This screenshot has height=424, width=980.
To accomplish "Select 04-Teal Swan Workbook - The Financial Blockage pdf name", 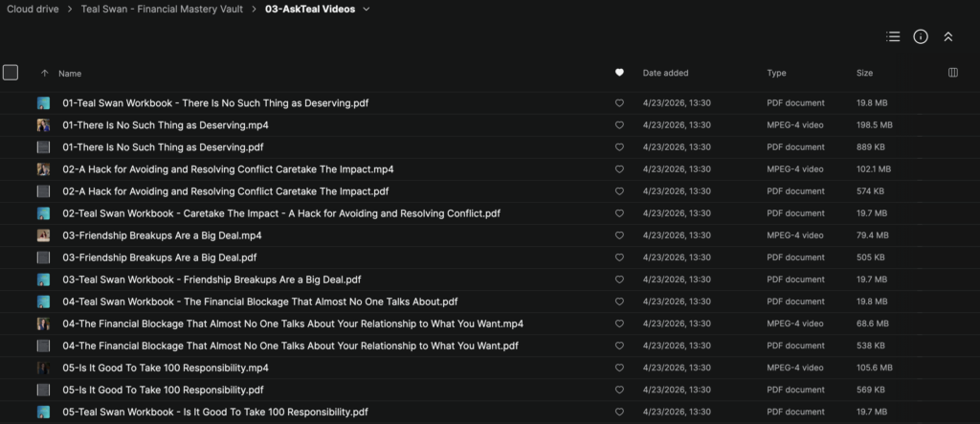I will tap(260, 301).
